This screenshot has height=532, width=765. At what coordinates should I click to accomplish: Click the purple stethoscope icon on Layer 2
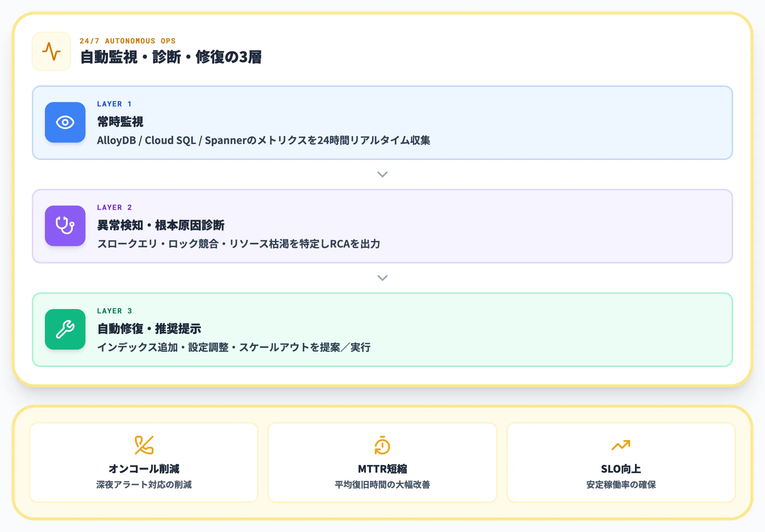pyautogui.click(x=65, y=226)
